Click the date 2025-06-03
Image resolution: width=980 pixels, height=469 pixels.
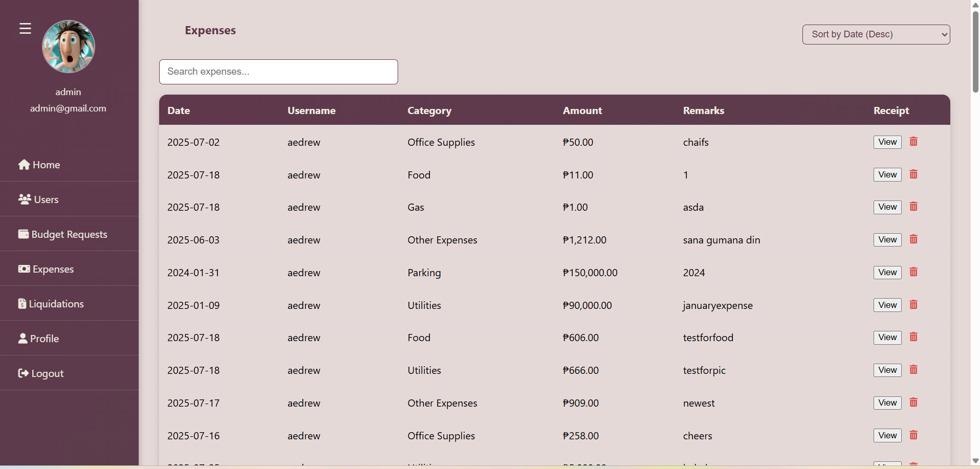tap(193, 240)
